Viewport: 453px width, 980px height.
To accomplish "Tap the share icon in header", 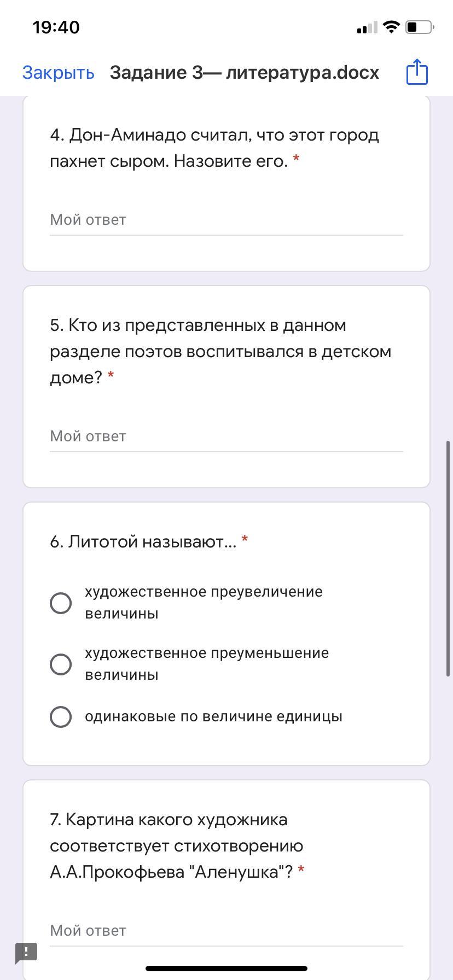I will pyautogui.click(x=417, y=72).
